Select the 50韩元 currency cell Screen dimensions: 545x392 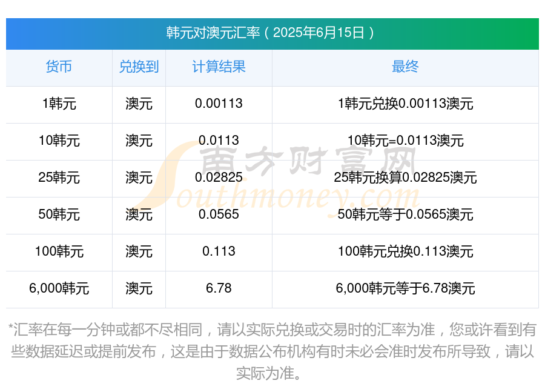tap(59, 214)
